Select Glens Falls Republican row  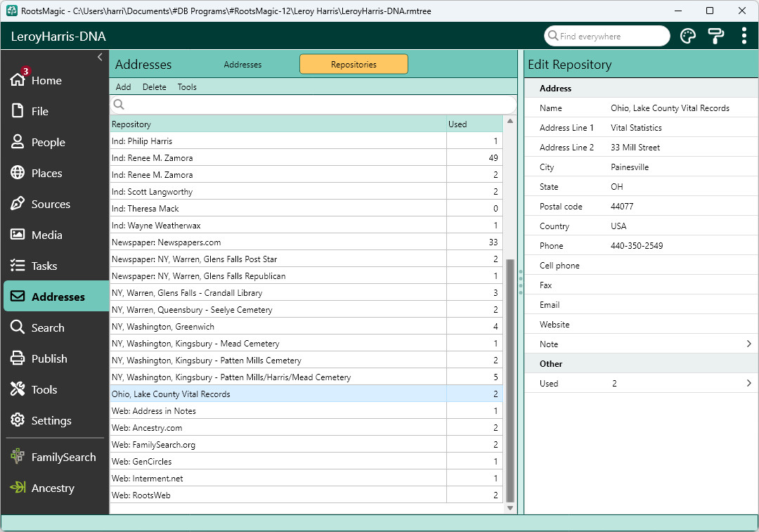[x=306, y=276]
